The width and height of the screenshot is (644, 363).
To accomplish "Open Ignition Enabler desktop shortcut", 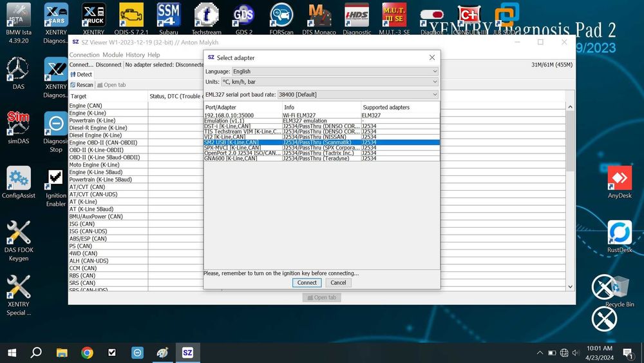I will click(x=56, y=187).
